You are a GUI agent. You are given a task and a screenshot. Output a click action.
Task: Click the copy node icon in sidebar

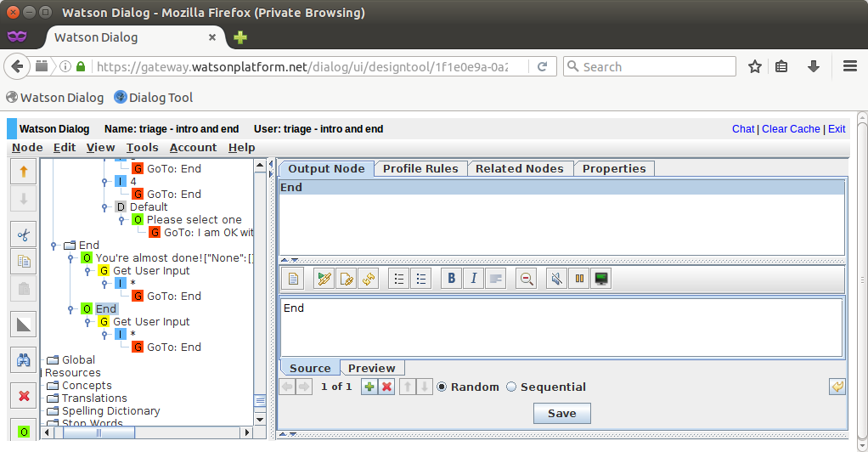[x=23, y=262]
